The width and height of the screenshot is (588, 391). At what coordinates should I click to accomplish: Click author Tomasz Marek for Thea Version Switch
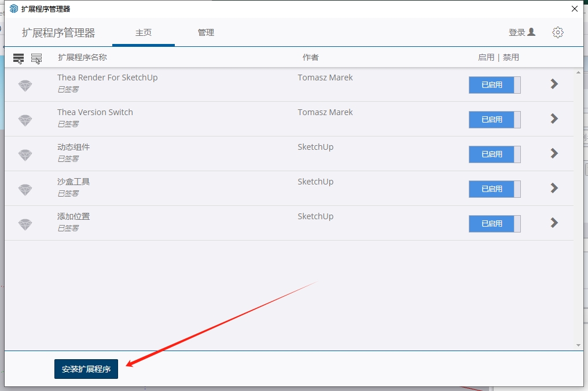[x=325, y=112]
